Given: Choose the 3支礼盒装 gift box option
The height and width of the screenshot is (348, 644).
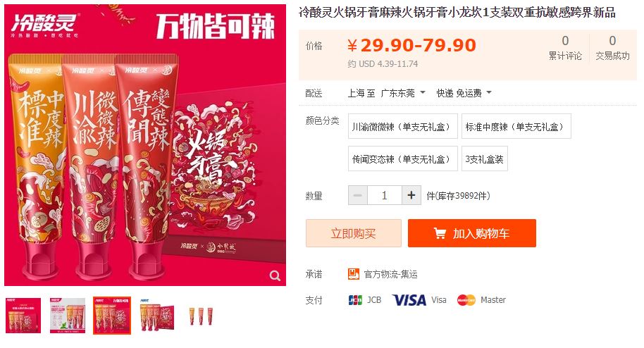Looking at the screenshot, I should click(485, 159).
